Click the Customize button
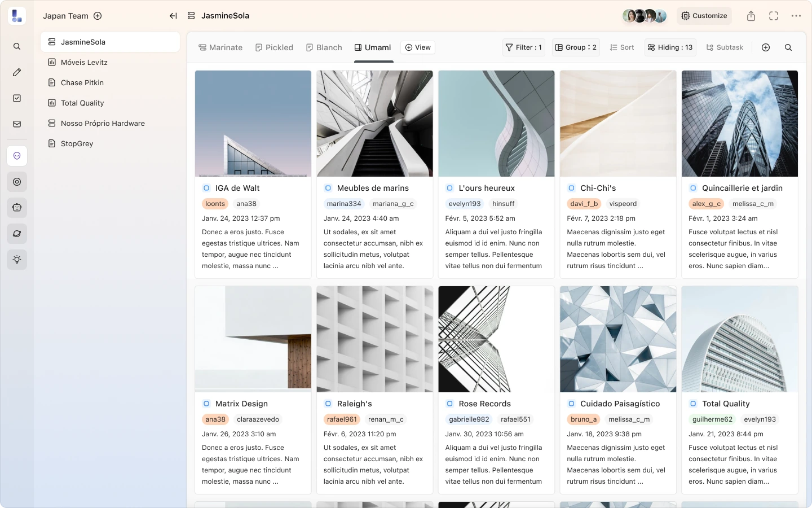 tap(704, 16)
